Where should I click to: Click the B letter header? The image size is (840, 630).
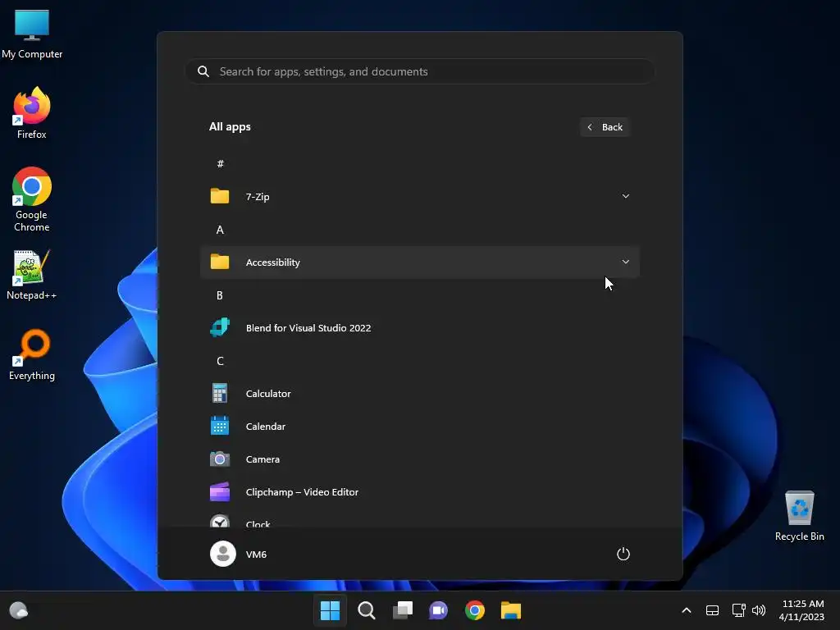[x=220, y=295]
